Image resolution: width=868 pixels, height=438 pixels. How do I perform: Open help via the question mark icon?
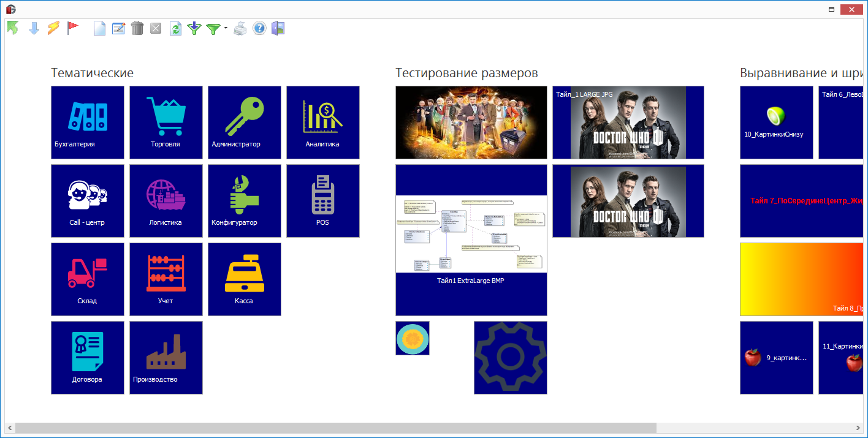[259, 28]
